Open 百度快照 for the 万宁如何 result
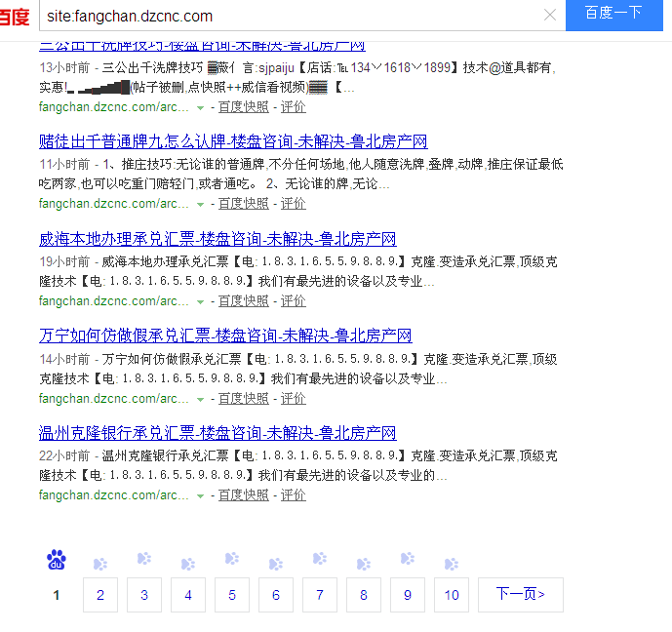 (x=244, y=399)
